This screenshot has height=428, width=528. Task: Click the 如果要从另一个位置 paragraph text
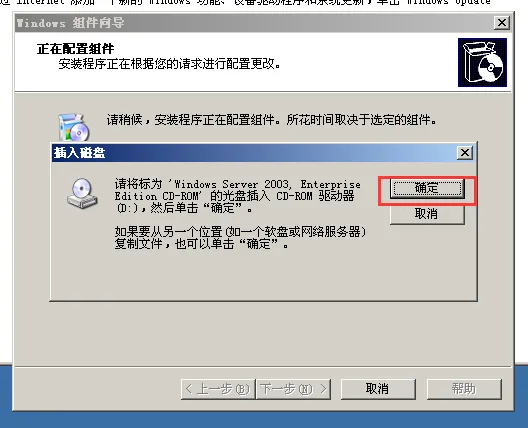pos(240,238)
